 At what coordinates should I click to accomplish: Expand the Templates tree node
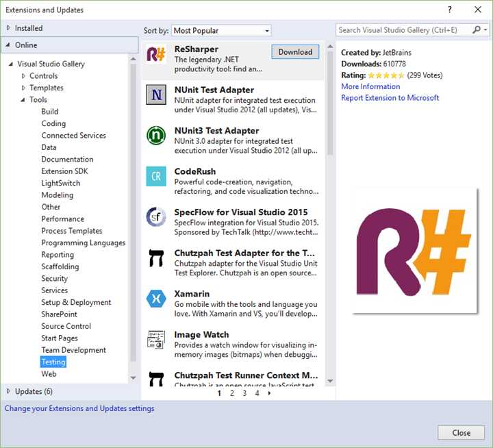point(23,88)
